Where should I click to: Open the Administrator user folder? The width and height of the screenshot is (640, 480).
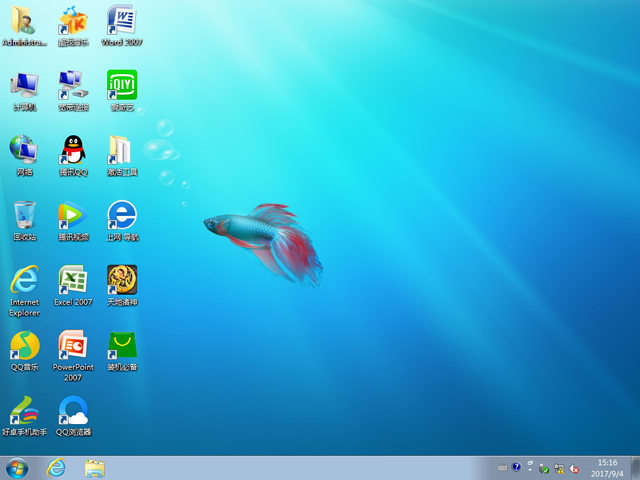pos(24,22)
